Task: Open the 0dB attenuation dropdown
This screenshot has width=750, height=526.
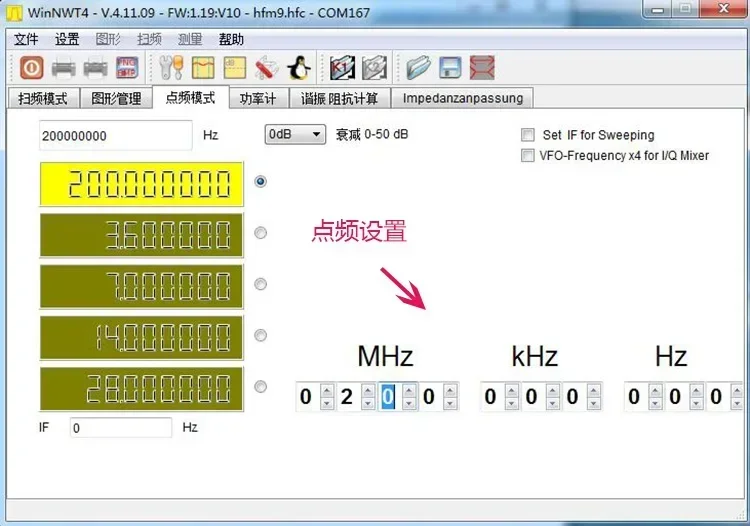Action: (295, 134)
